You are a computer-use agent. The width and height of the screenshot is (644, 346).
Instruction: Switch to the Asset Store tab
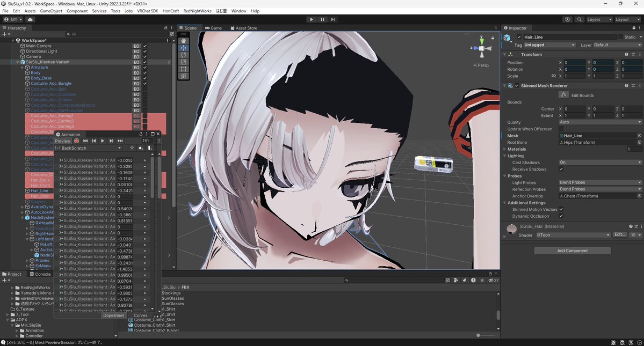(244, 28)
